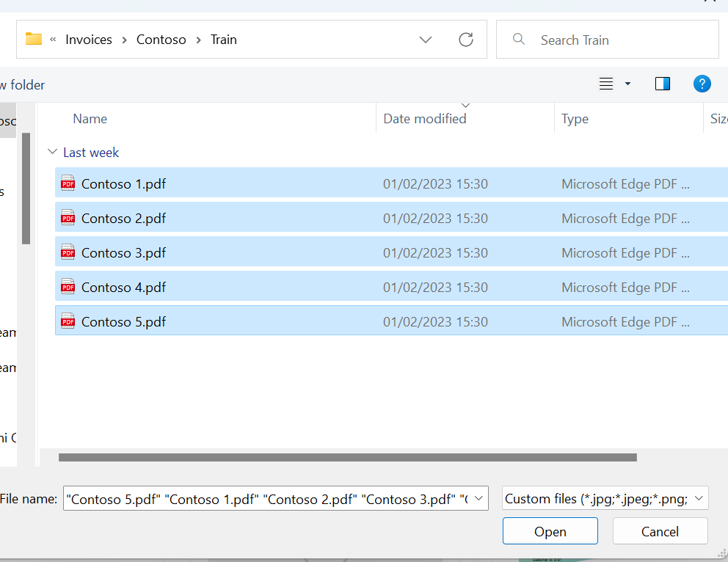Click the PDF icon of Contoso 4.pdf
Screen dimensions: 728x562
(x=68, y=286)
